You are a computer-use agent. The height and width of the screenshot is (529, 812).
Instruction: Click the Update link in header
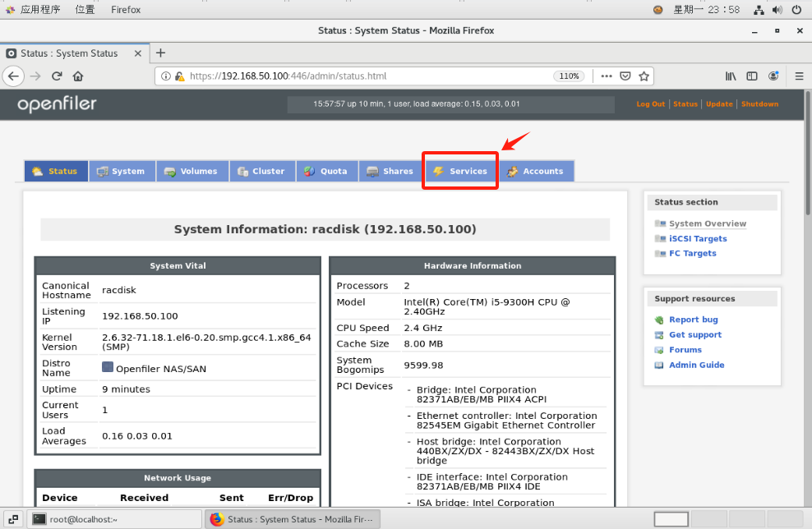point(719,104)
